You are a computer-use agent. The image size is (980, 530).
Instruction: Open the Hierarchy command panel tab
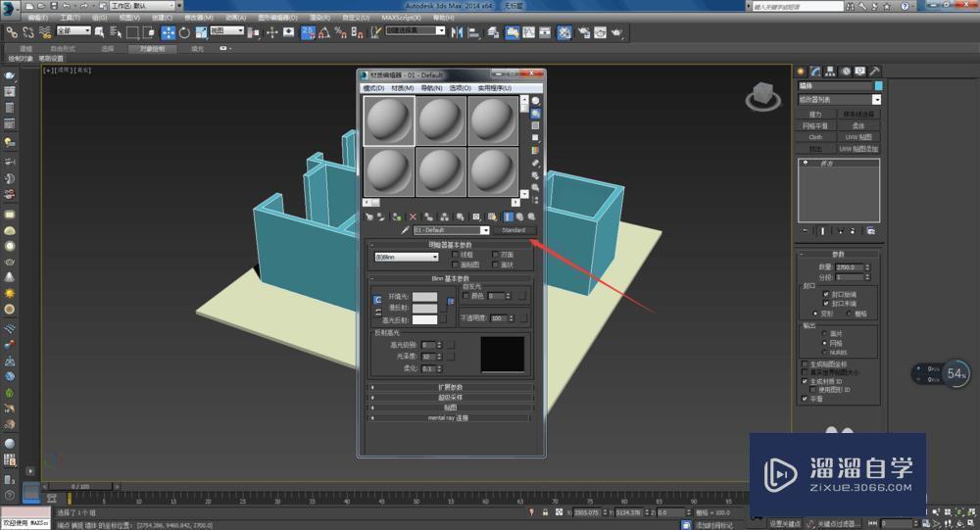831,72
